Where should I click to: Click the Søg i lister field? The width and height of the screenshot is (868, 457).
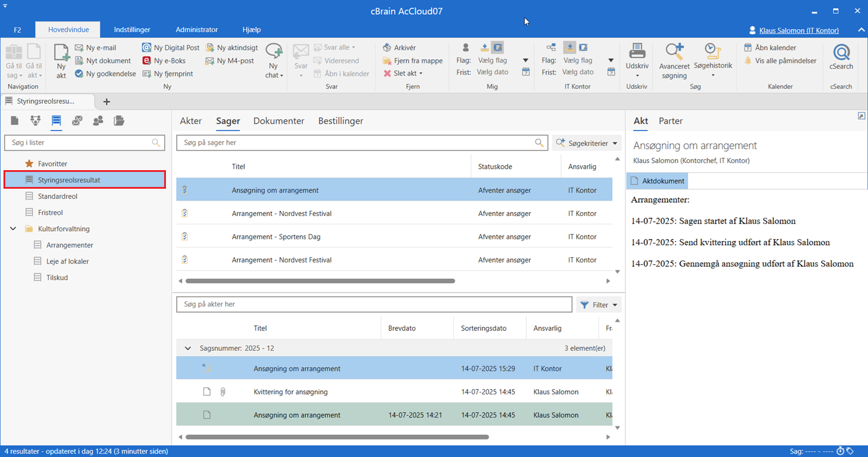[80, 143]
